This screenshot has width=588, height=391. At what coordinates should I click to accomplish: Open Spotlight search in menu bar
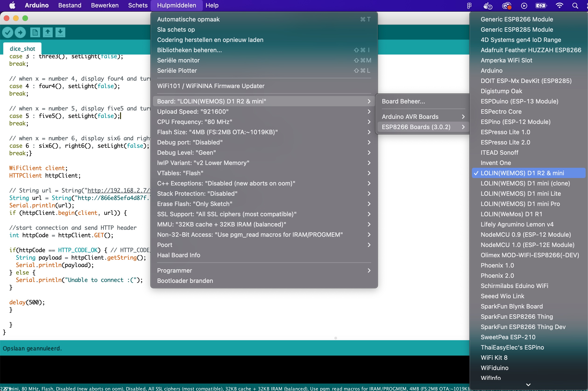pos(575,6)
